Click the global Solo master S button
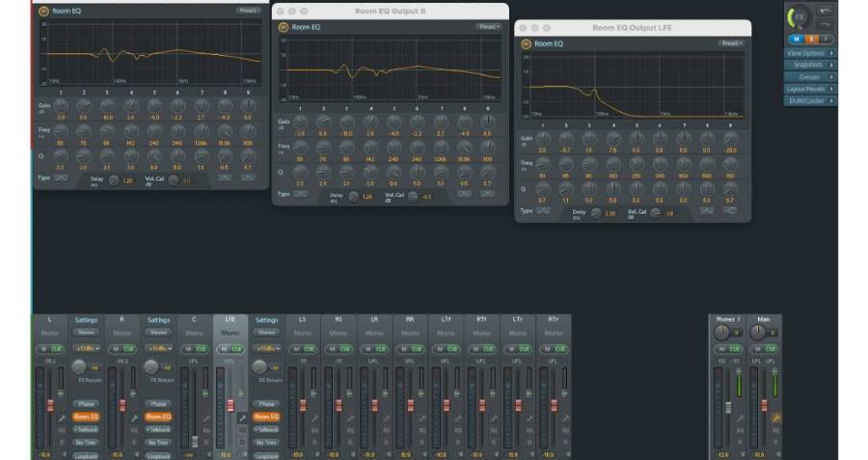 (810, 39)
